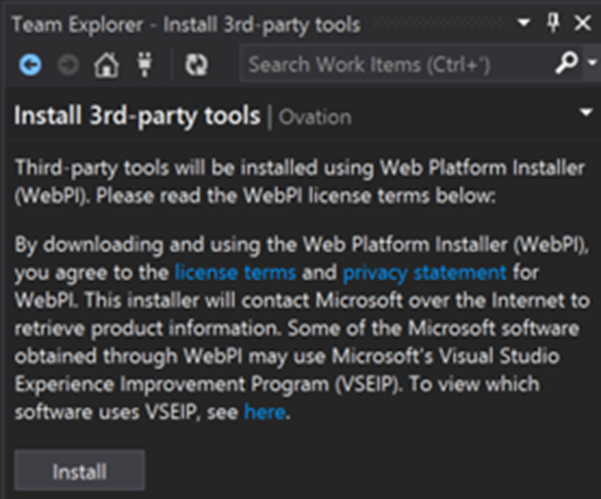The image size is (601, 499).
Task: Expand the Install 3rd-party tools page menu
Action: pos(586,112)
